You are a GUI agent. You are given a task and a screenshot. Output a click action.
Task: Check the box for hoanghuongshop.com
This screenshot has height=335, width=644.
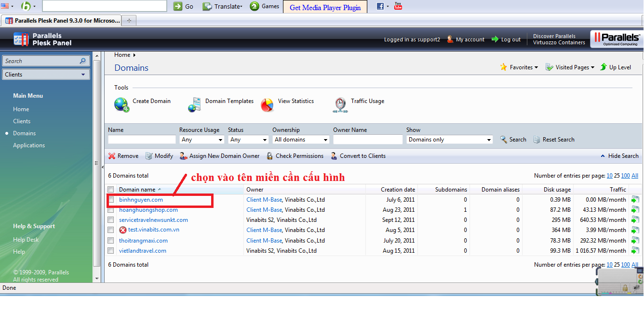click(x=111, y=210)
